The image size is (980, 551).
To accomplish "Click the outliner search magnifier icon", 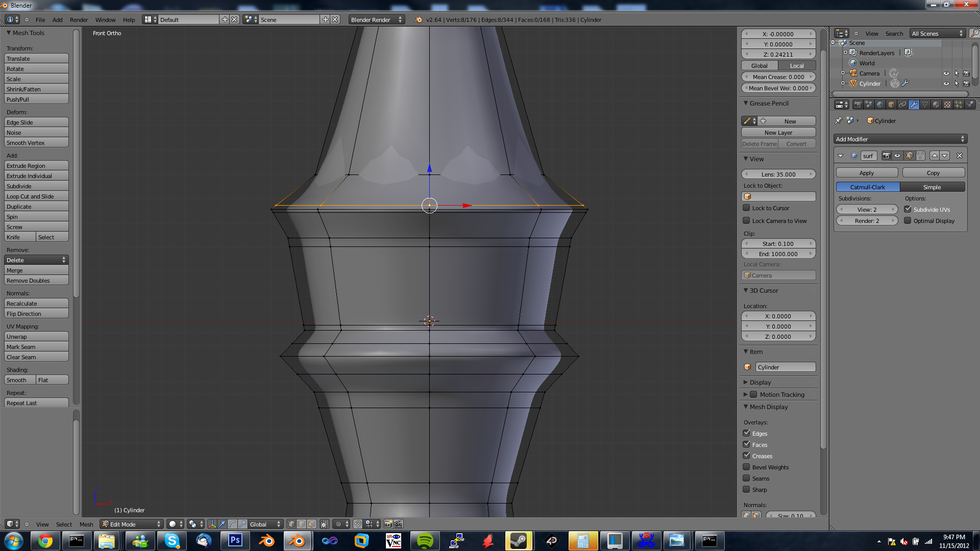I will (x=974, y=33).
